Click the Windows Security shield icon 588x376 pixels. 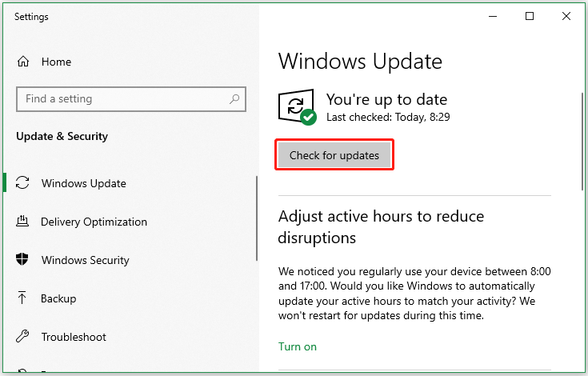click(22, 259)
